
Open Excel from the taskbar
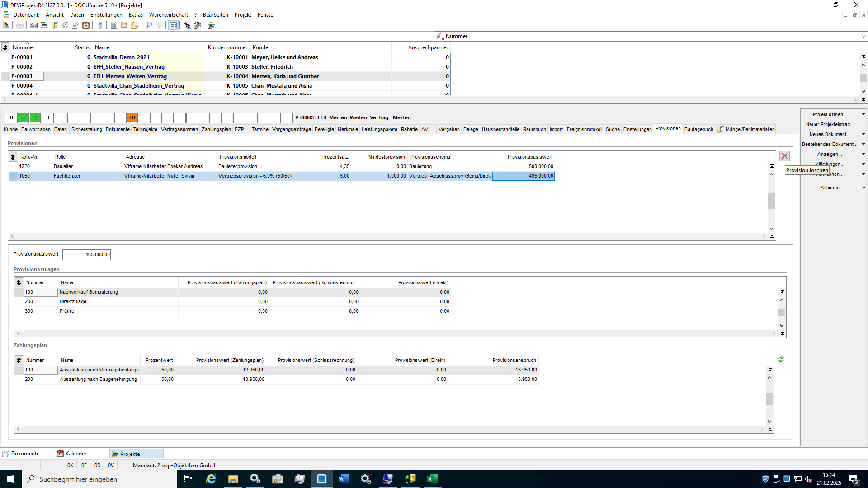click(x=433, y=479)
